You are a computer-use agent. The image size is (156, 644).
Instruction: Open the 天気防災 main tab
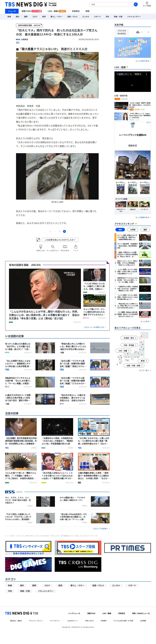(76, 11)
